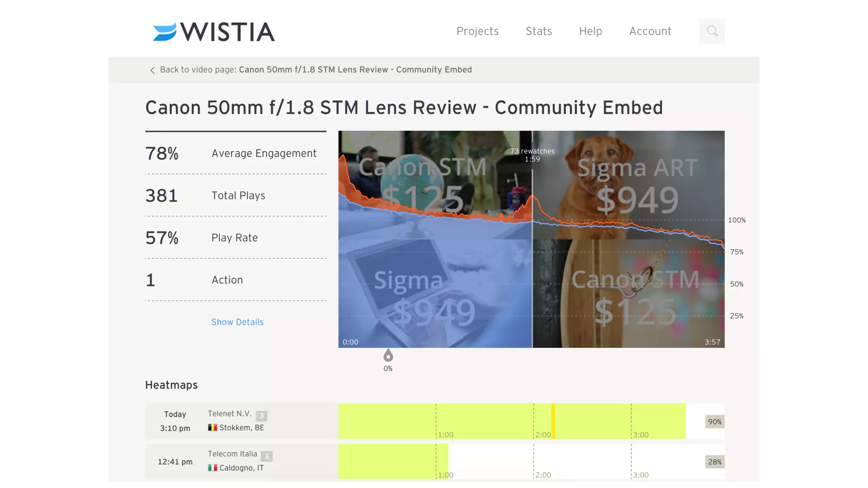The image size is (868, 488).
Task: Click the magnifying glass search icon
Action: click(712, 31)
